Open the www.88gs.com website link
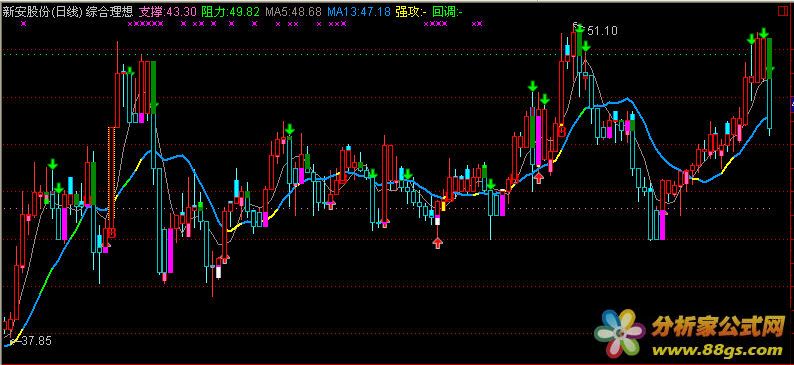The image size is (794, 365). [x=717, y=350]
